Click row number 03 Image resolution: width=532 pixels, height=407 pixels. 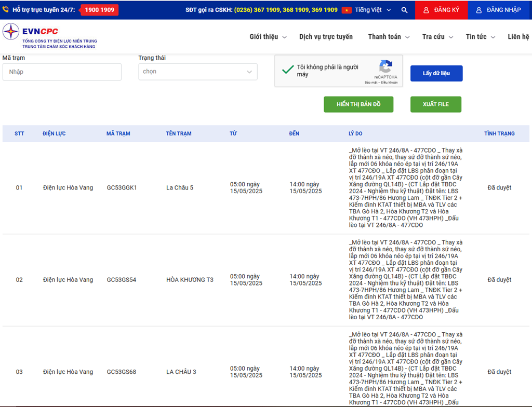pyautogui.click(x=19, y=372)
